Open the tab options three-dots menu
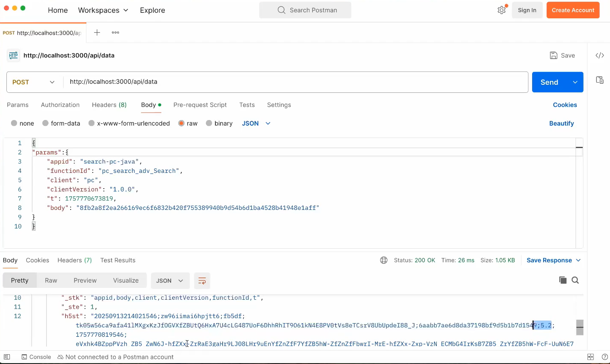This screenshot has height=364, width=610. coord(115,32)
